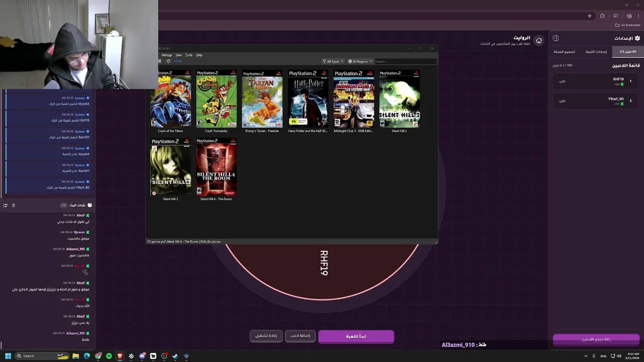
Task: Adjust the cover size slider
Action: click(x=177, y=61)
